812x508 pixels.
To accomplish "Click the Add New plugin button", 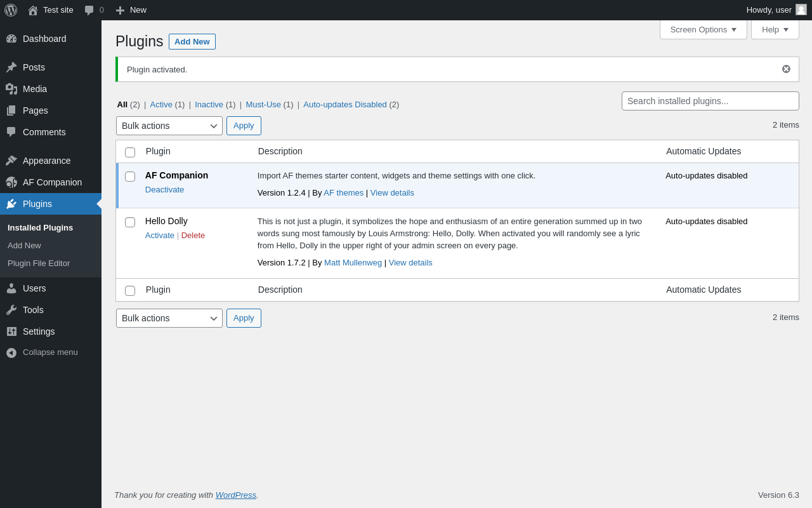I will tap(192, 41).
